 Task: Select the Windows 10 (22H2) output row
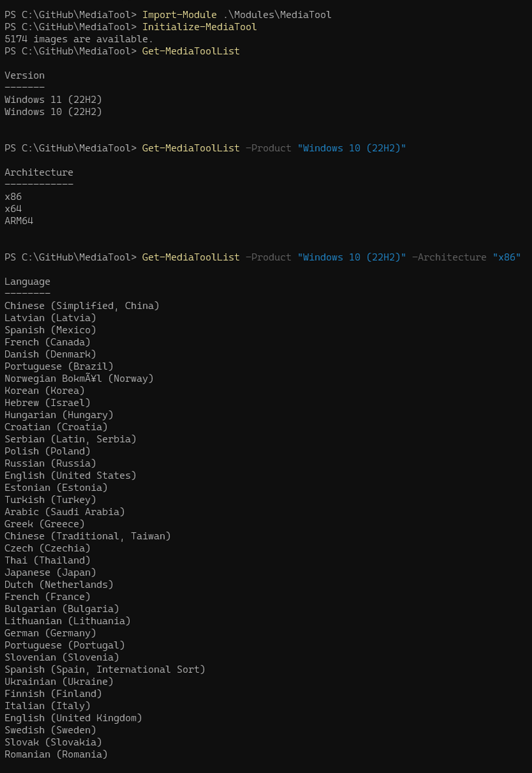[x=53, y=112]
